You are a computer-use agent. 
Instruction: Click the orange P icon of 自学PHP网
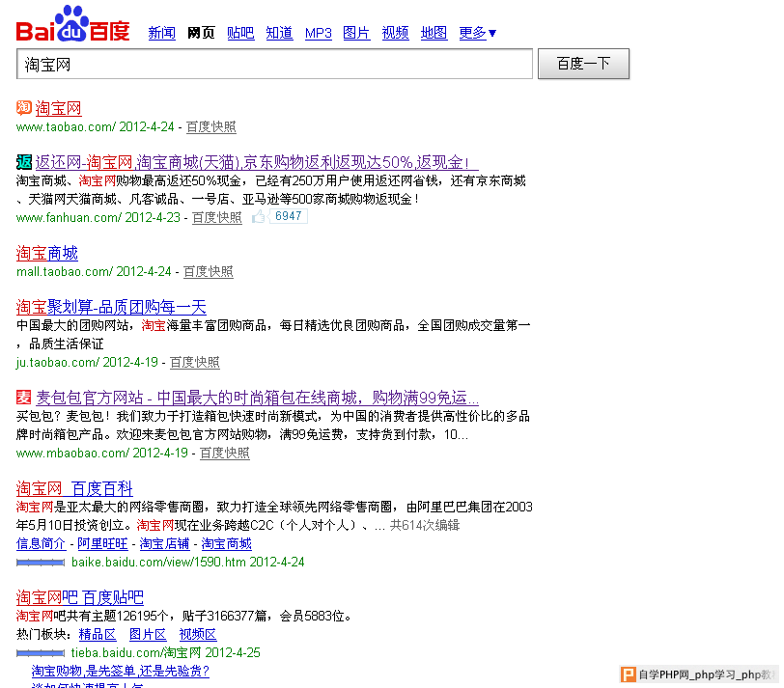click(628, 674)
